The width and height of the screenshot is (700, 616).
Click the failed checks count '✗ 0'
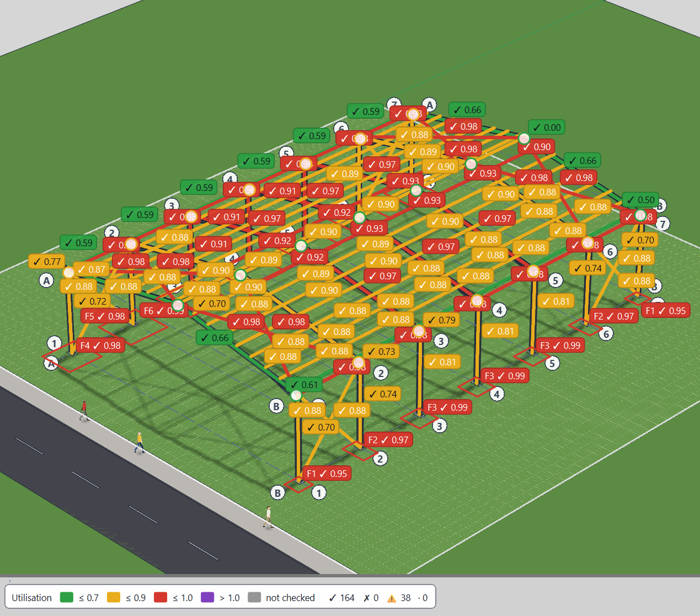(371, 598)
